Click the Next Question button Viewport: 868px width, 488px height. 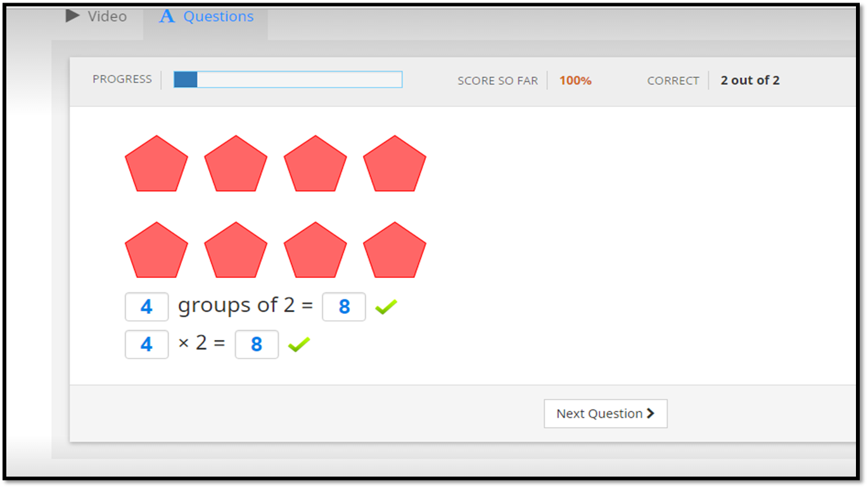(x=605, y=413)
